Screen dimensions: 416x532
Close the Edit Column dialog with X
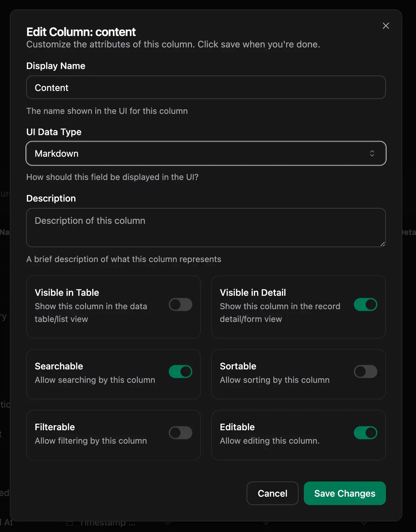[386, 26]
